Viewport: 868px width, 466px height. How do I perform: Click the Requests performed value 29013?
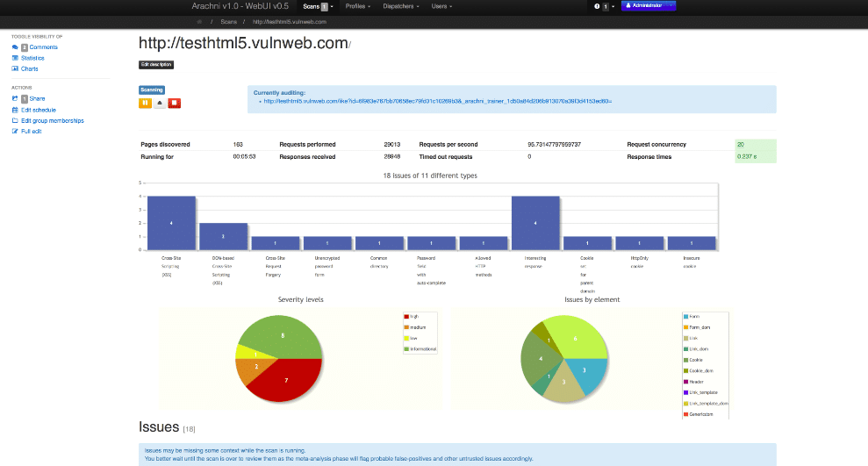[392, 145]
